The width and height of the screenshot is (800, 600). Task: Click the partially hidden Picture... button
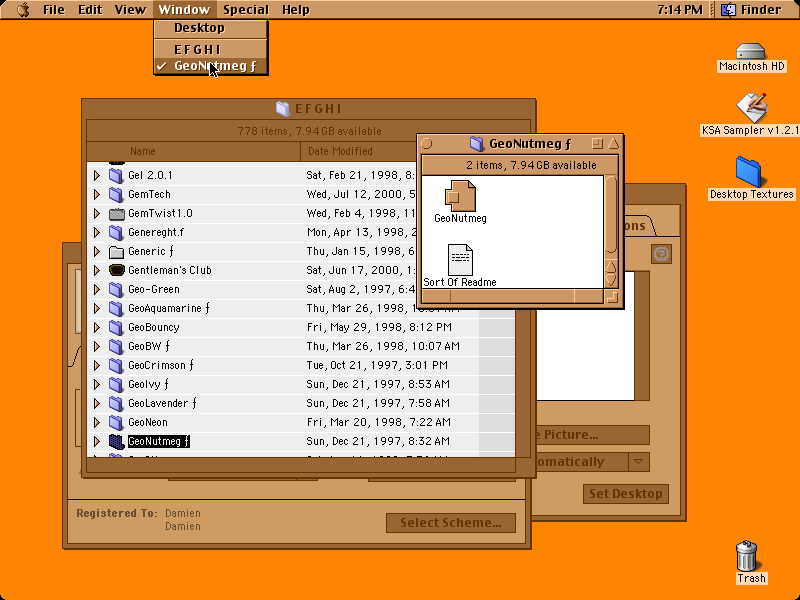tap(593, 435)
